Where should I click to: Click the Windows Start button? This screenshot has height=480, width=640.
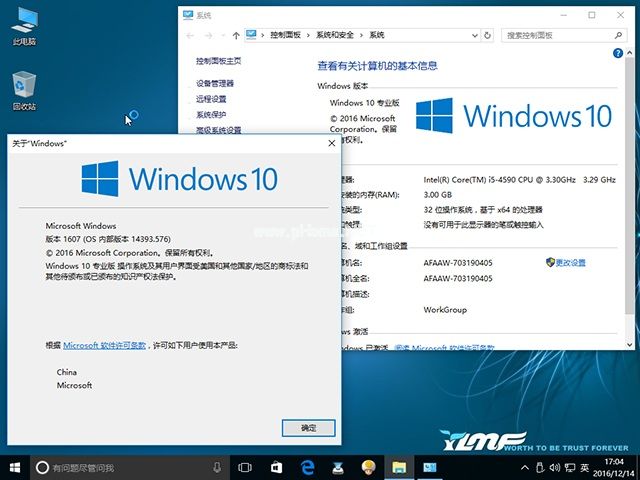15,468
